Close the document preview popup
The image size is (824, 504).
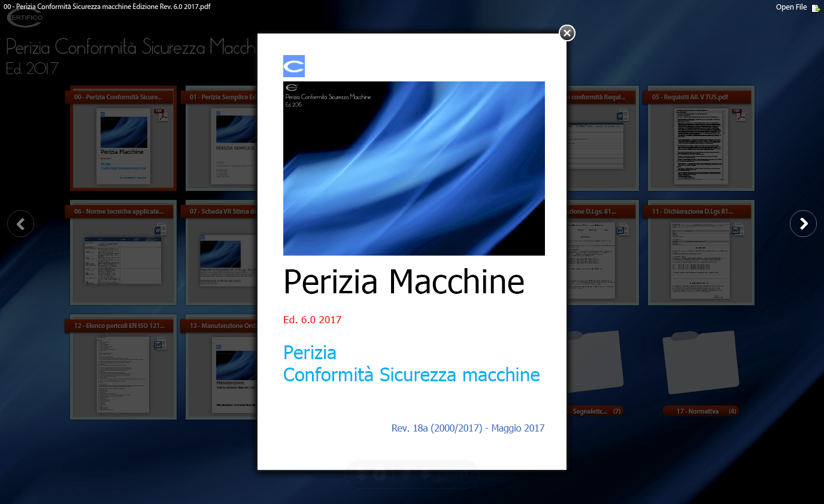point(567,33)
